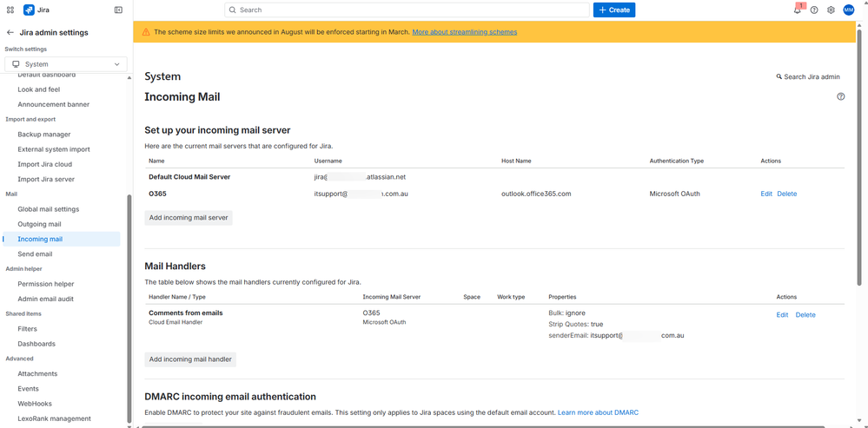Edit the Comments from emails handler
The image size is (868, 428).
click(782, 314)
